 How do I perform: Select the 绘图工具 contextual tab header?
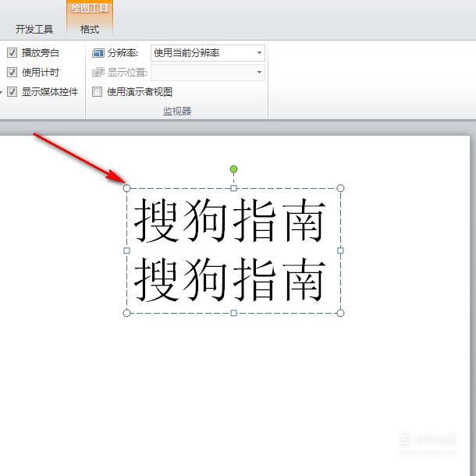tap(90, 9)
